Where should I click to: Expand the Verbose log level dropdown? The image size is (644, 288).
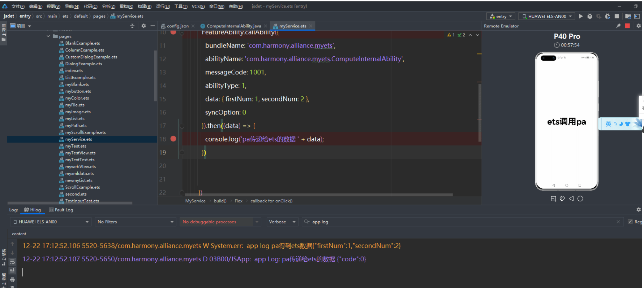coord(282,222)
